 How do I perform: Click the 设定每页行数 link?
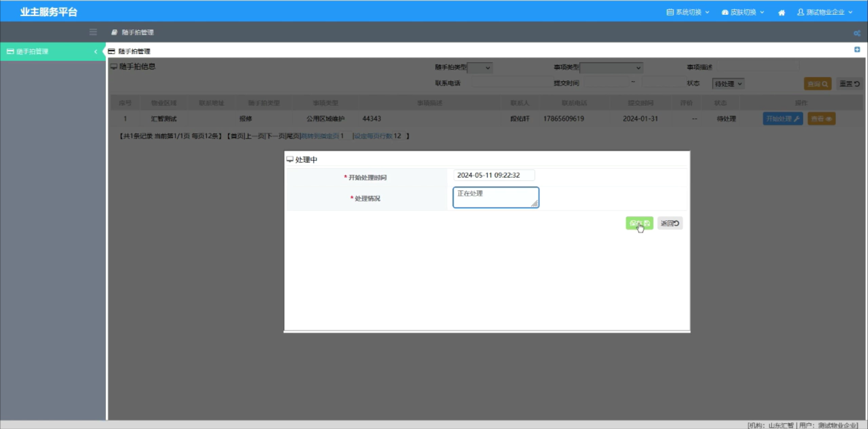coord(373,136)
